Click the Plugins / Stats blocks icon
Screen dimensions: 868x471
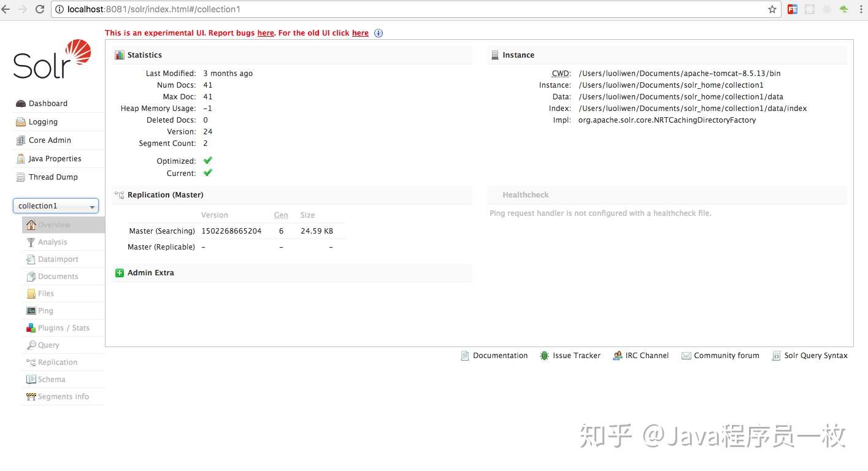tap(31, 328)
